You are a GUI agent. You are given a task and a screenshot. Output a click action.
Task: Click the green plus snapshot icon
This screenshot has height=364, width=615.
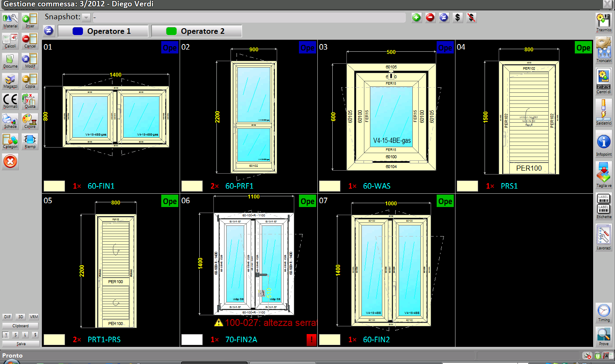tap(417, 18)
